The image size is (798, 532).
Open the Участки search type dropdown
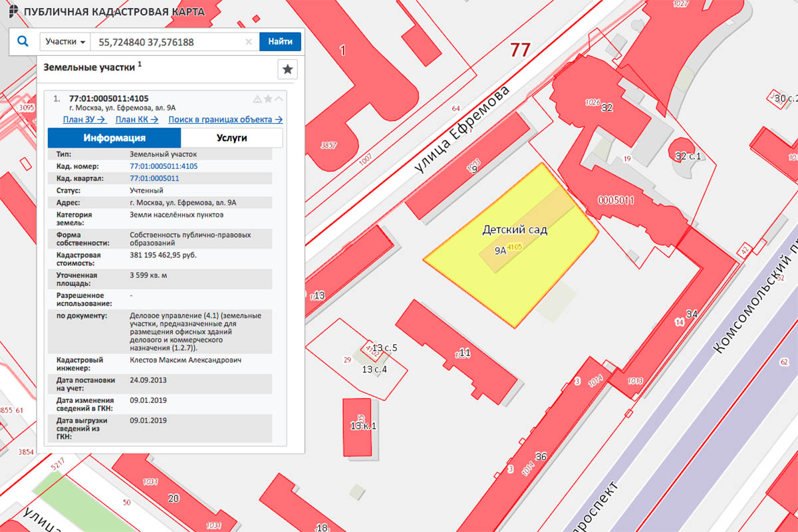point(65,42)
